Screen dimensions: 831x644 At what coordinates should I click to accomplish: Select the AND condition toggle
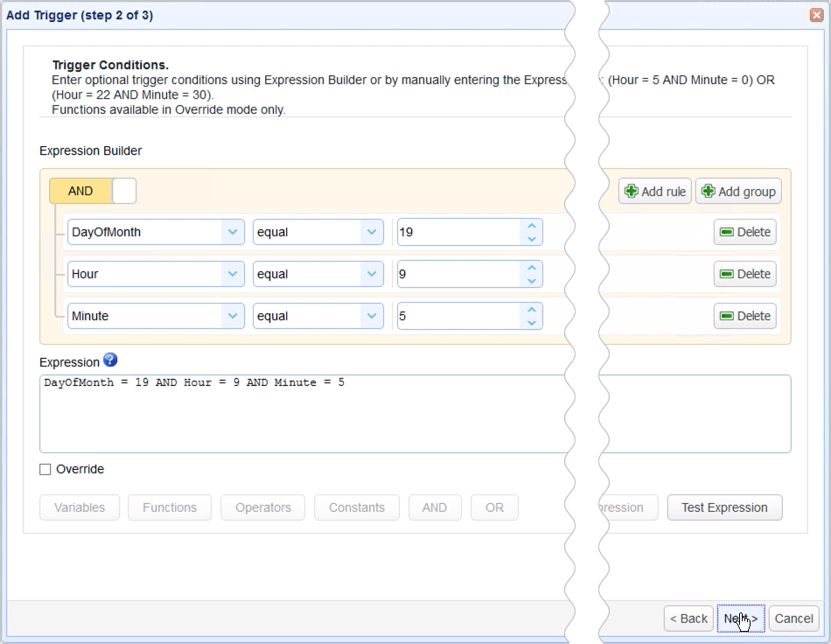point(80,191)
